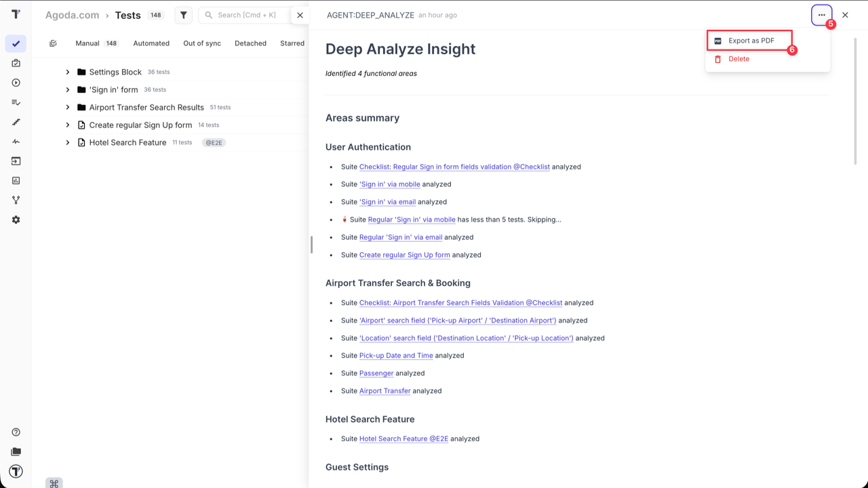
Task: Expand the Hotel Search Feature suite
Action: pos(67,142)
